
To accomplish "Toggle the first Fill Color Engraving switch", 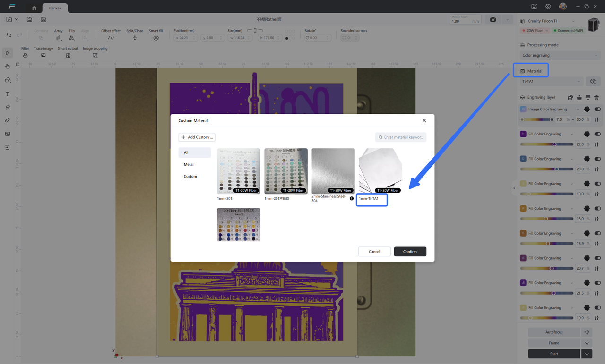I will [x=597, y=134].
